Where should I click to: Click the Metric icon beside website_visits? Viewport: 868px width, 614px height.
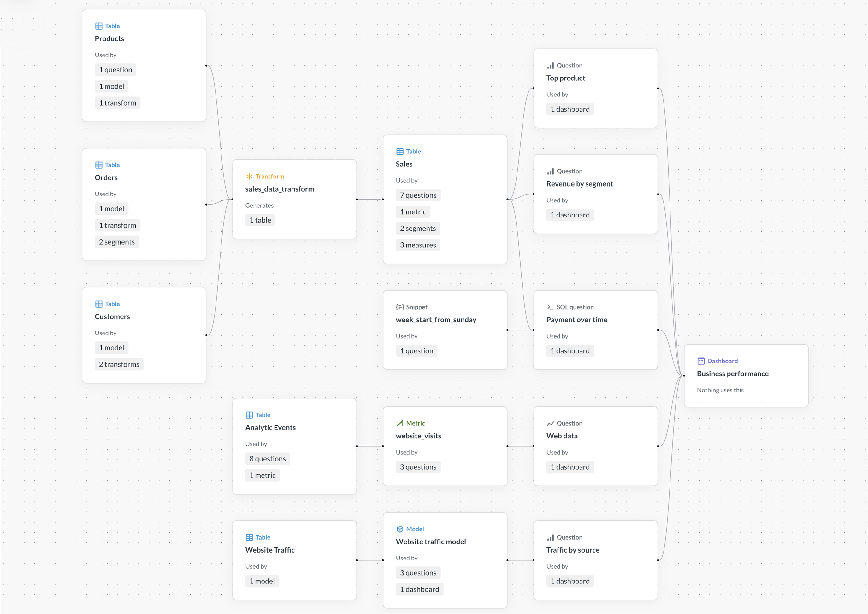[x=400, y=423]
